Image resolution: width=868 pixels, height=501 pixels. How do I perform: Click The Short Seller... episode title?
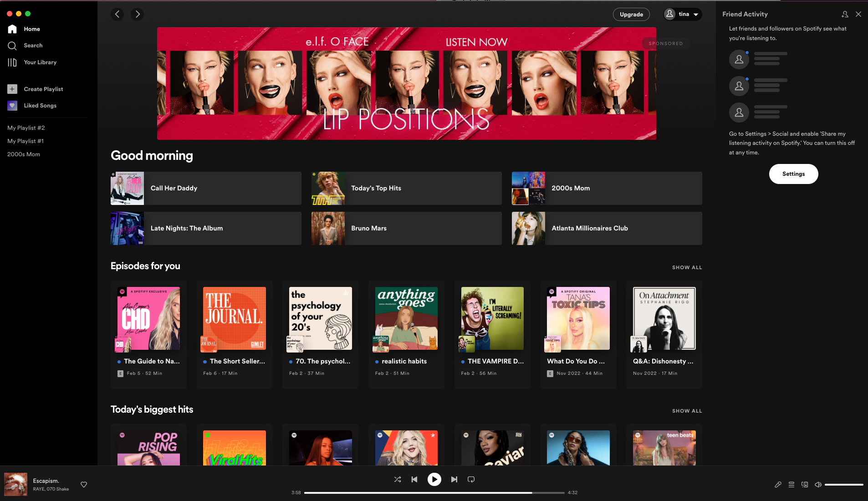(x=237, y=361)
